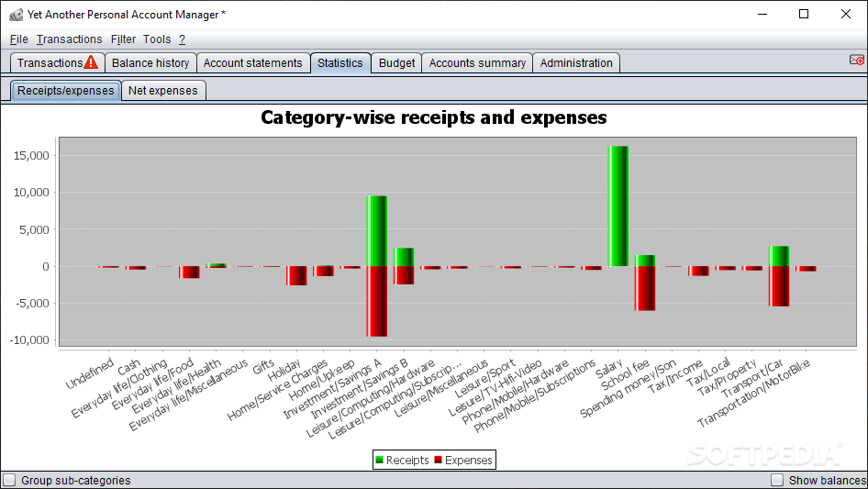
Task: Click the 'Gifts' category axis label
Action: (263, 365)
